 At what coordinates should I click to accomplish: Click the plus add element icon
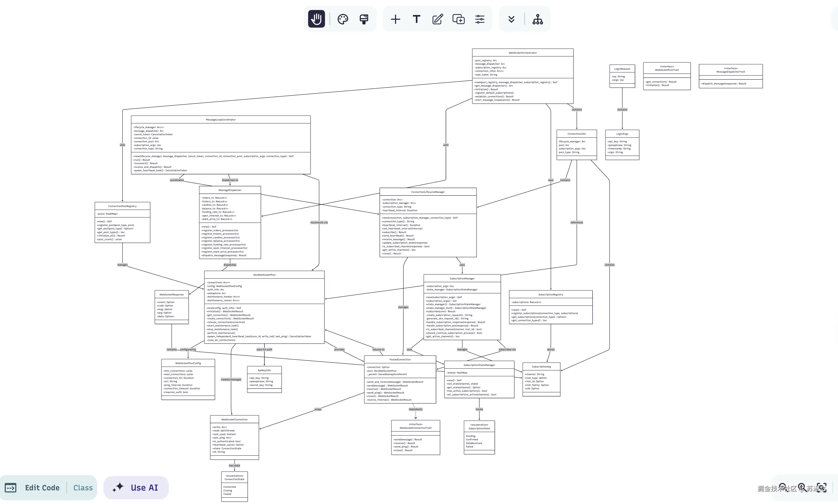[x=395, y=19]
